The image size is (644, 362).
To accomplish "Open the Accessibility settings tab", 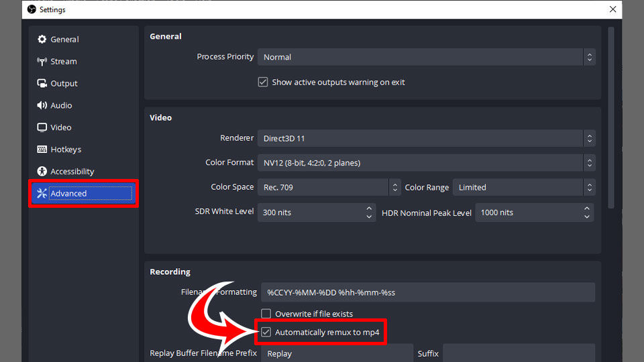I will [83, 171].
